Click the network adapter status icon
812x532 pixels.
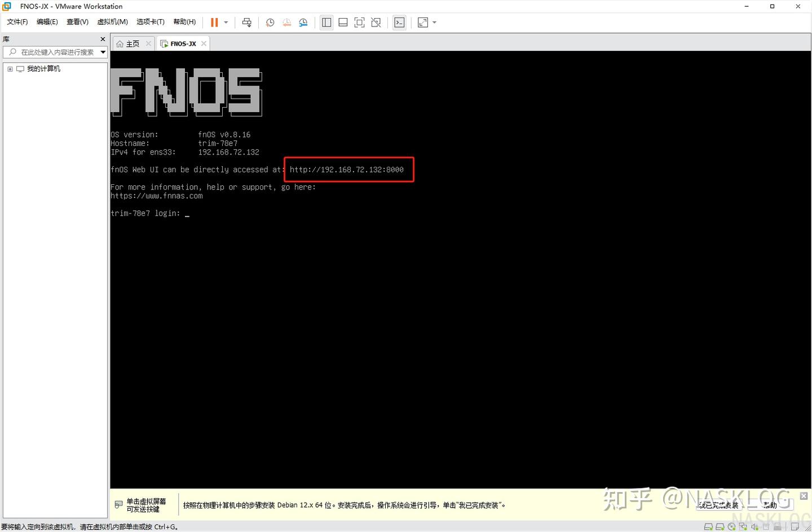point(743,526)
